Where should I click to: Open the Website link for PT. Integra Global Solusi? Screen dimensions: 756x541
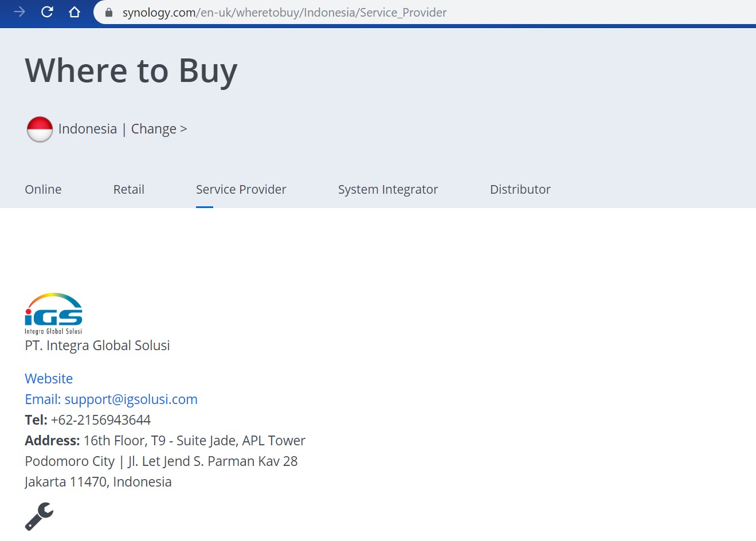pyautogui.click(x=48, y=378)
